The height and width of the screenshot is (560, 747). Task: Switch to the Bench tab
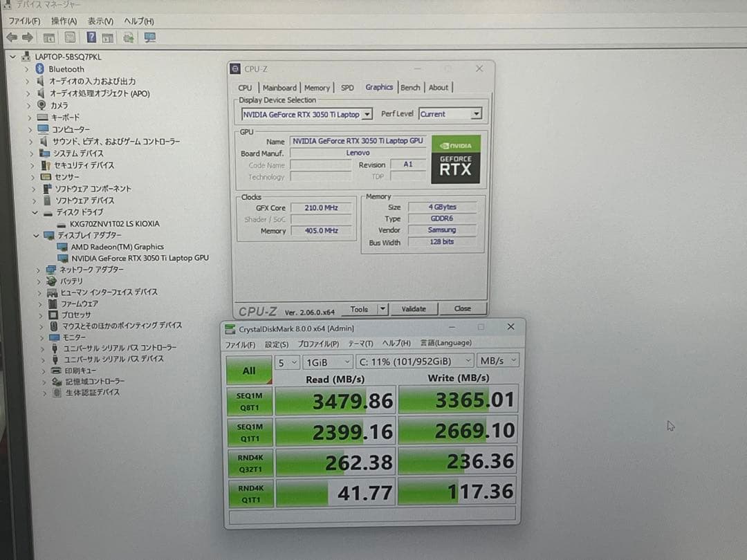(x=410, y=87)
